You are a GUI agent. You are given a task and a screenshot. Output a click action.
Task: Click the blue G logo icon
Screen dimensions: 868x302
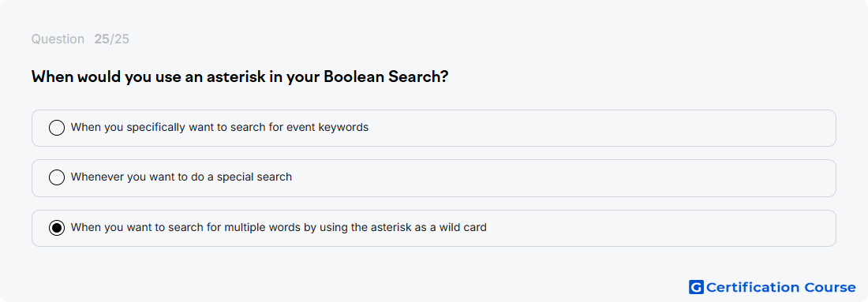click(696, 287)
